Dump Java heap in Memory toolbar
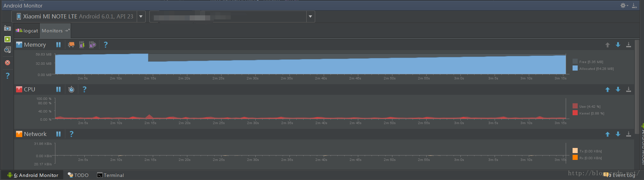Image resolution: width=644 pixels, height=180 pixels. [82, 45]
